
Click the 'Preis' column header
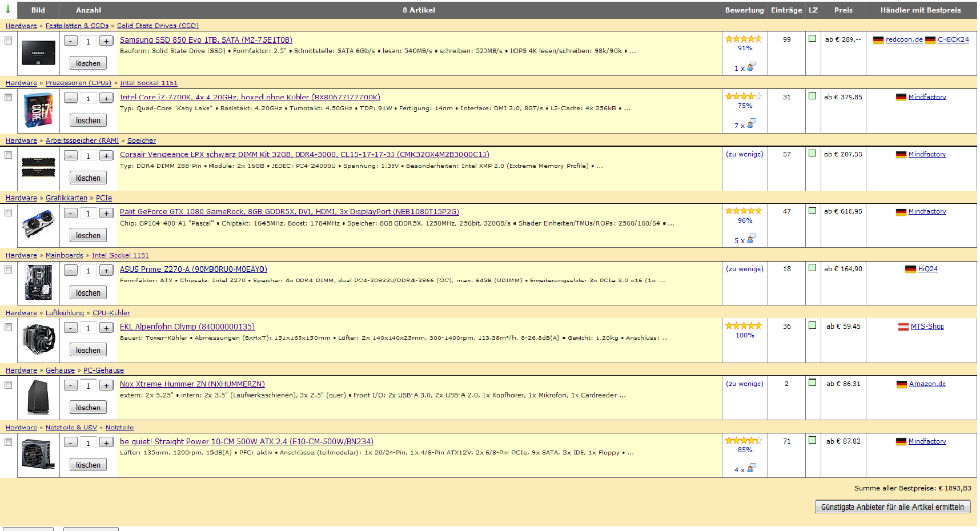tap(844, 10)
